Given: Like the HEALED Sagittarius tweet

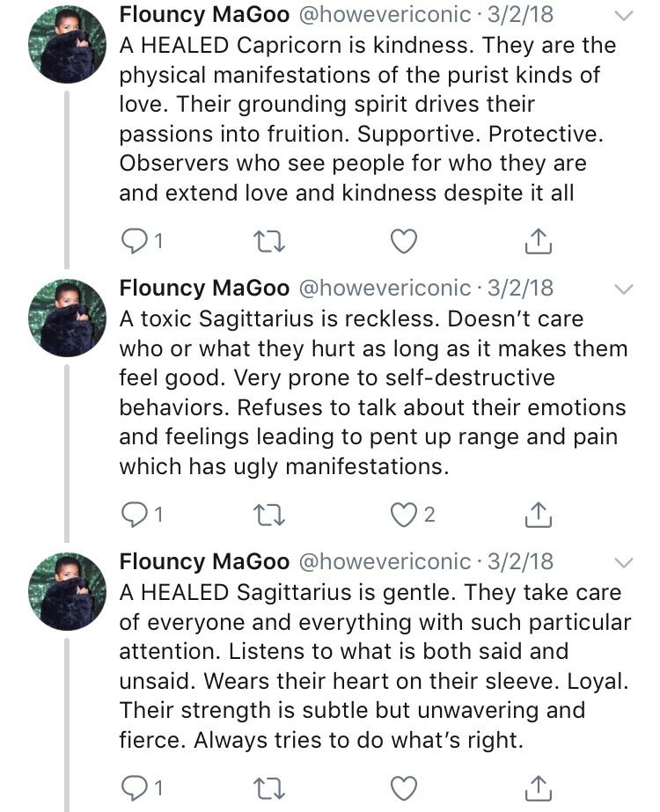Looking at the screenshot, I should coord(403,786).
